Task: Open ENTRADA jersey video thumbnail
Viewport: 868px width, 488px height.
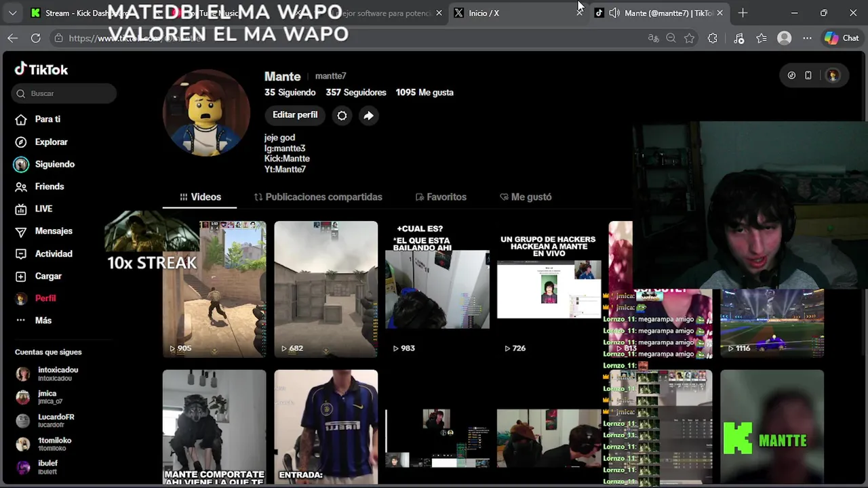Action: coord(325,427)
